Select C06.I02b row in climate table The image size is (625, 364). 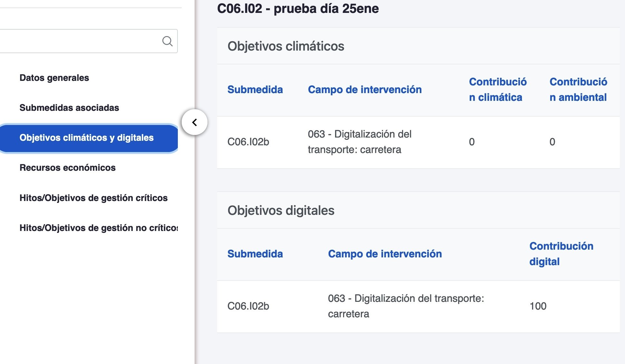(248, 142)
